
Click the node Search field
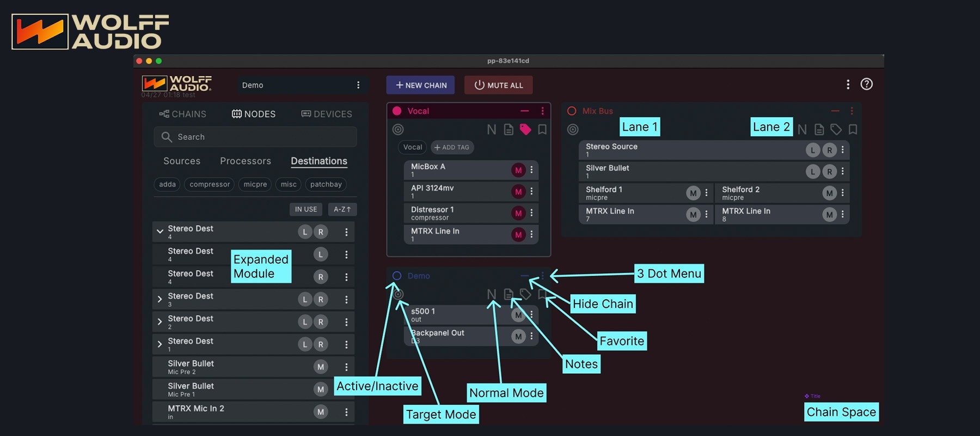(x=255, y=137)
